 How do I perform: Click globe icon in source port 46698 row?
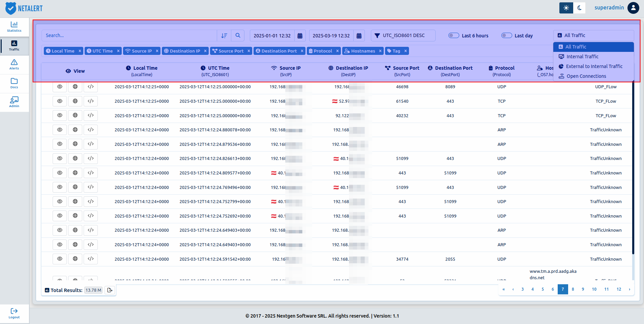[x=75, y=87]
